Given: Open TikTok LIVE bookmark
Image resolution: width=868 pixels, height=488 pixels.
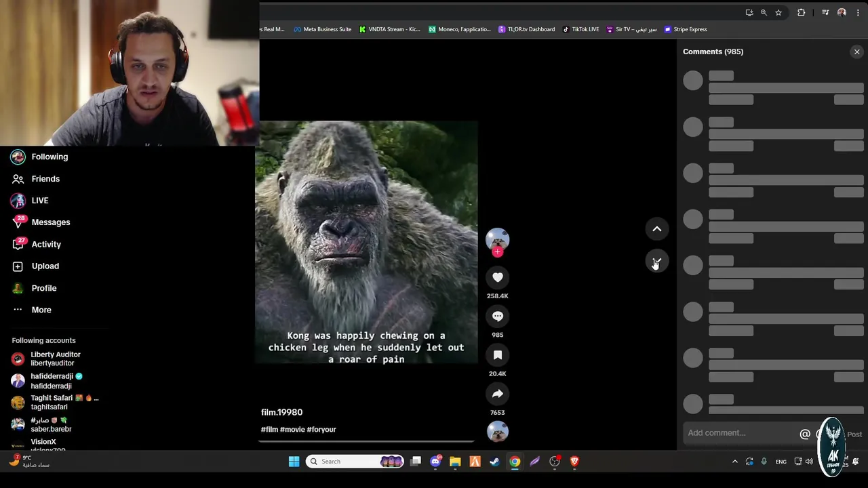Looking at the screenshot, I should pyautogui.click(x=580, y=29).
